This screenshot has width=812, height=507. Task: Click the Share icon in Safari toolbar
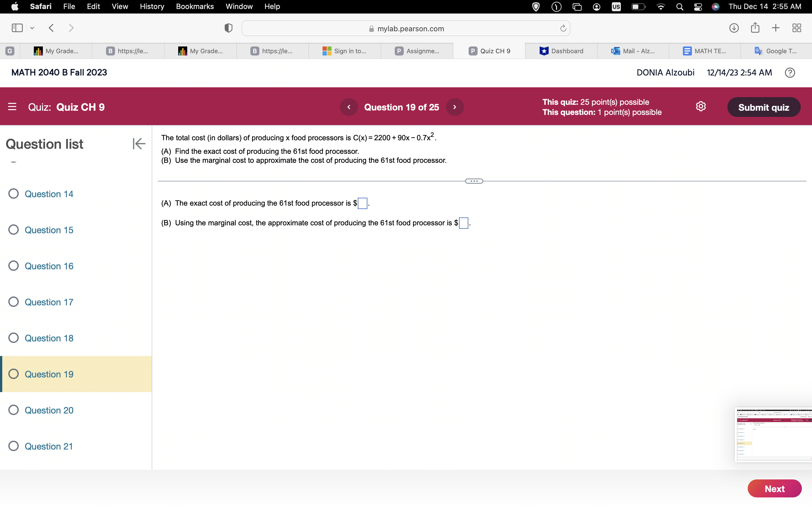[754, 28]
